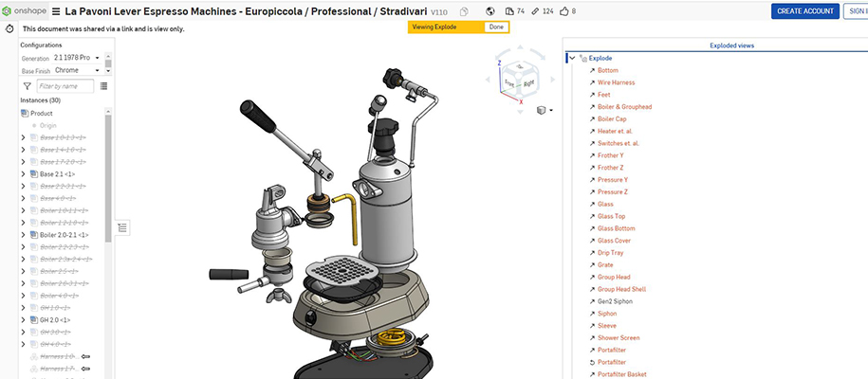This screenshot has height=379, width=868.
Task: Expand the Boiler 2.0-2.1 <1> instance
Action: 24,235
